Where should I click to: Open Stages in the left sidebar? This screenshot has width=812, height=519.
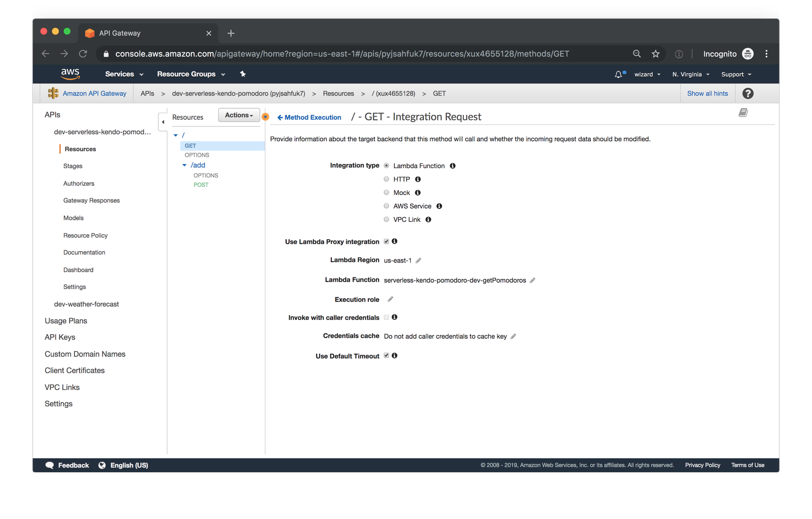(73, 166)
